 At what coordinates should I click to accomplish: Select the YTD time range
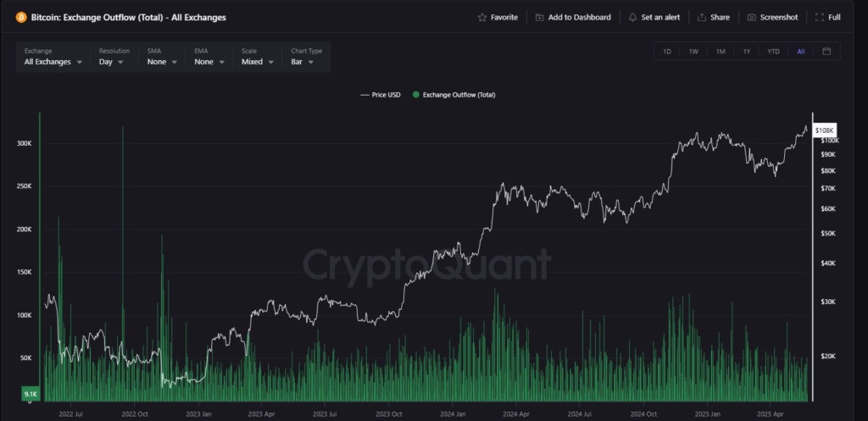tap(773, 52)
